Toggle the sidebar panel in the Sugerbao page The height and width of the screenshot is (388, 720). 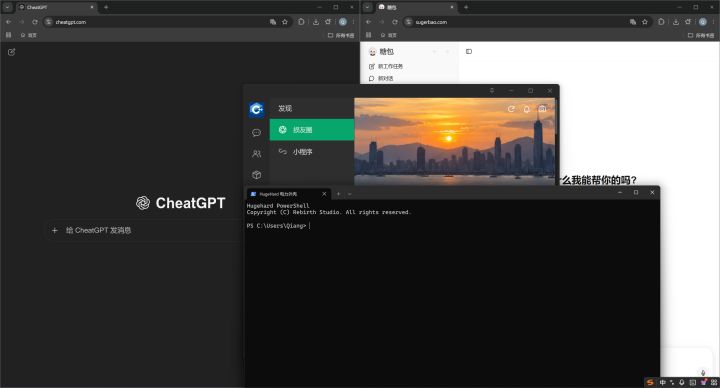[x=469, y=51]
